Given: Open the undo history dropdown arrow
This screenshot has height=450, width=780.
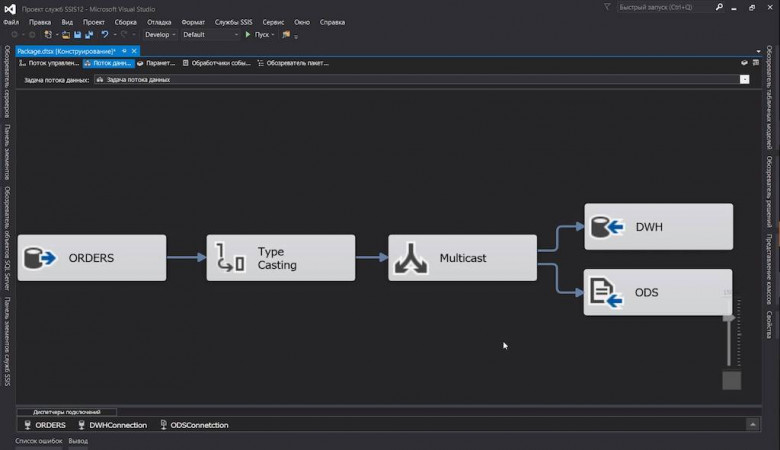Looking at the screenshot, I should coord(114,35).
